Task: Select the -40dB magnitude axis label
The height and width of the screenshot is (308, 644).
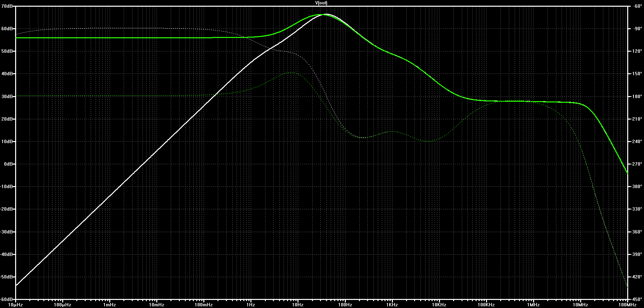Action: click(7, 254)
